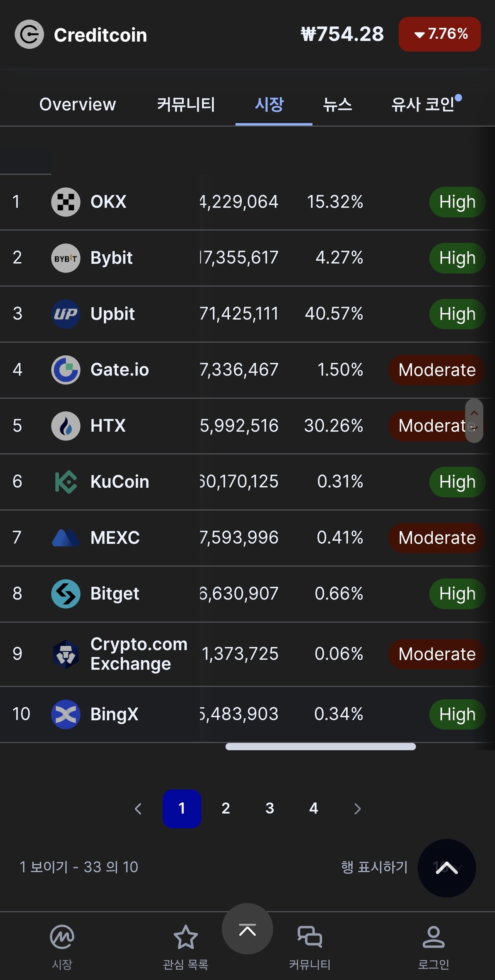Open the 커뮤니티 chat icon in bottom bar

click(x=309, y=937)
